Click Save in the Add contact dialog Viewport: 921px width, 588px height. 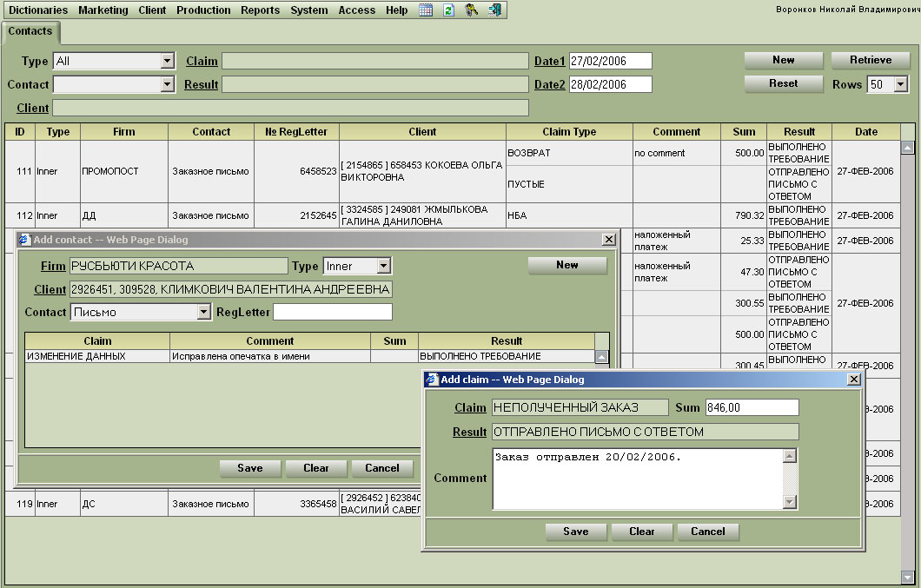point(250,468)
